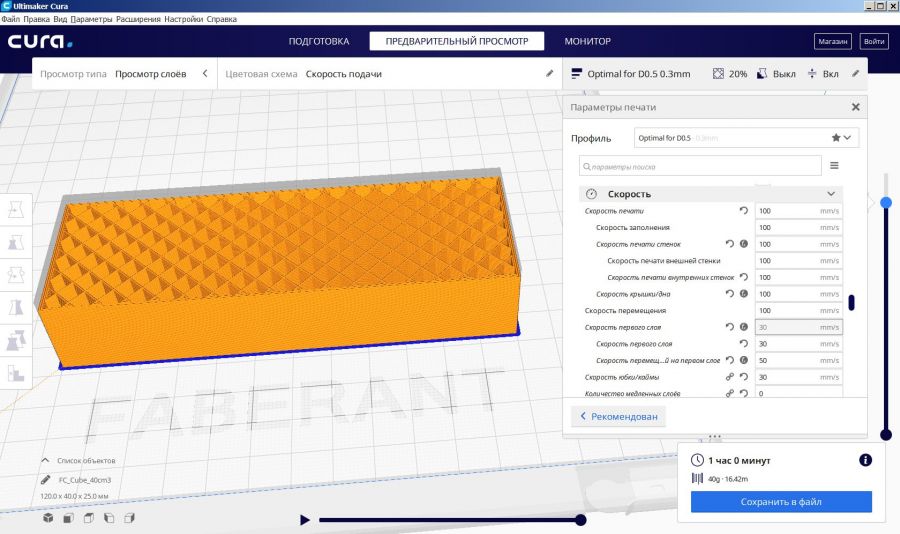The height and width of the screenshot is (534, 900).
Task: Click the link icon for Скорость юбки/каймы
Action: (729, 377)
